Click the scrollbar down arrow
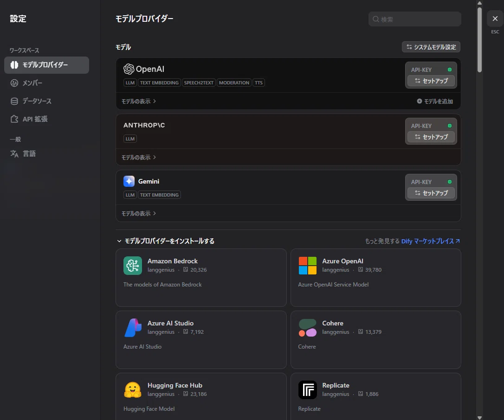Viewport: 504px width, 420px height. coord(479,417)
